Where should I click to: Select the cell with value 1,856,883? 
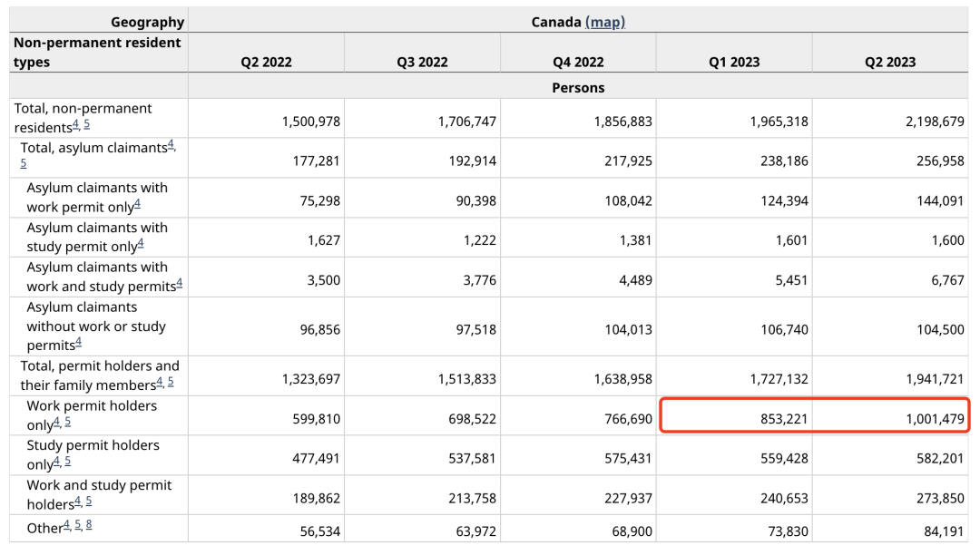point(578,119)
